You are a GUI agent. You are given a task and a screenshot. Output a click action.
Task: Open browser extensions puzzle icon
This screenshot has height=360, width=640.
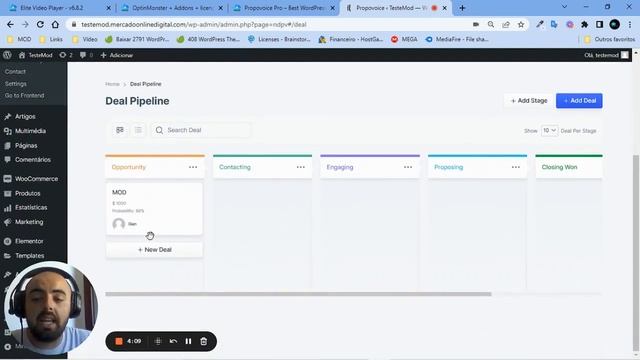point(584,24)
